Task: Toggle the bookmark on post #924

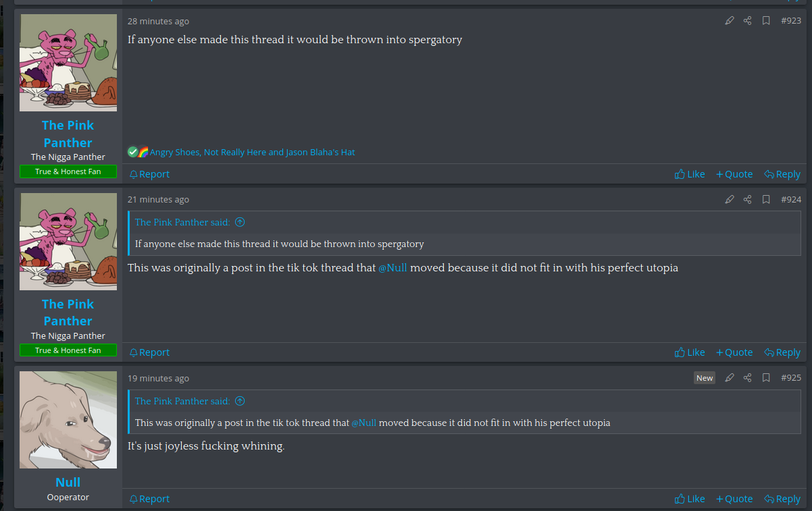Action: coord(766,200)
